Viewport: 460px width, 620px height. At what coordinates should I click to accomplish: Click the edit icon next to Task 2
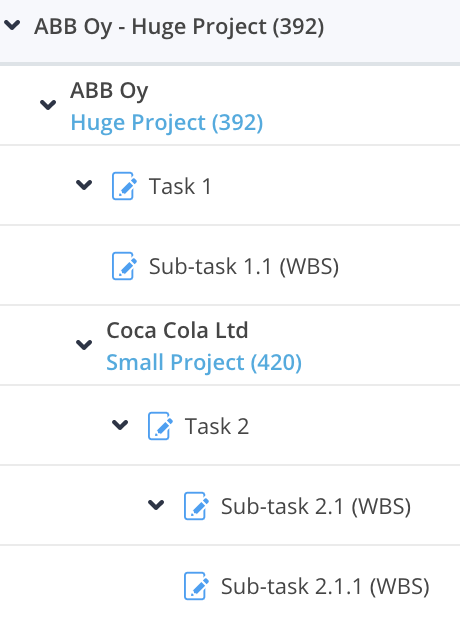tap(161, 426)
